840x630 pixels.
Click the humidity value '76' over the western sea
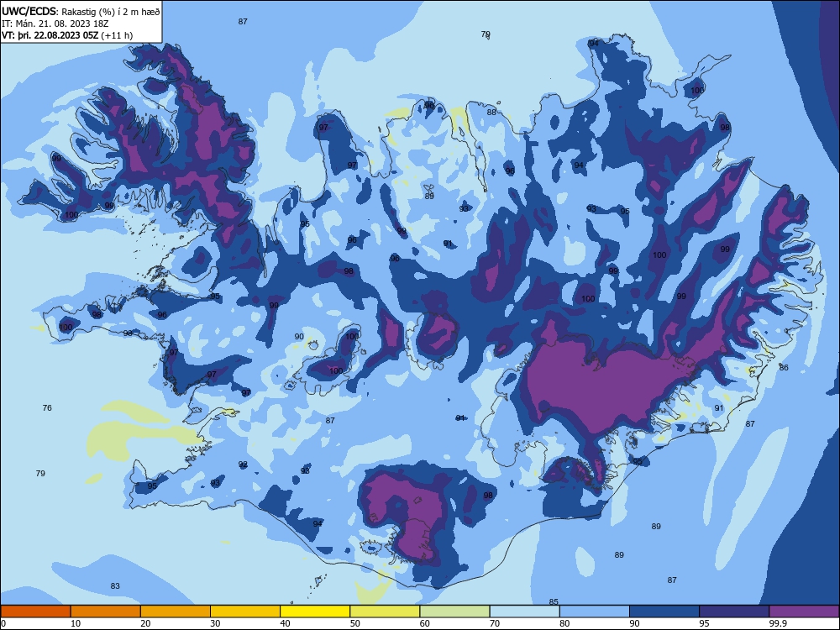(47, 408)
